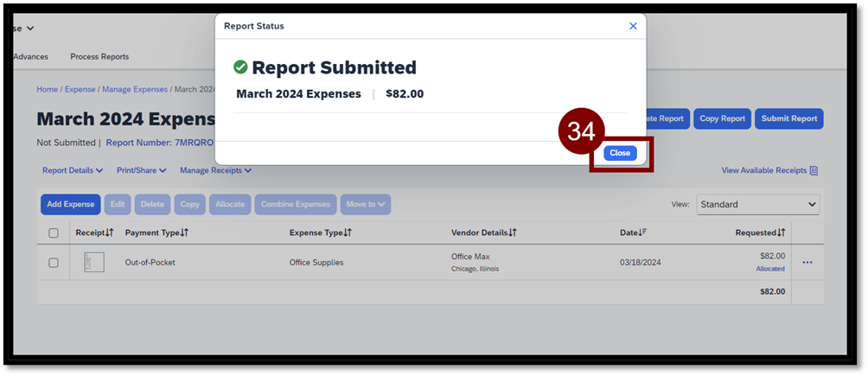This screenshot has width=868, height=376.
Task: Toggle the select-all expenses checkbox
Action: pos(54,233)
